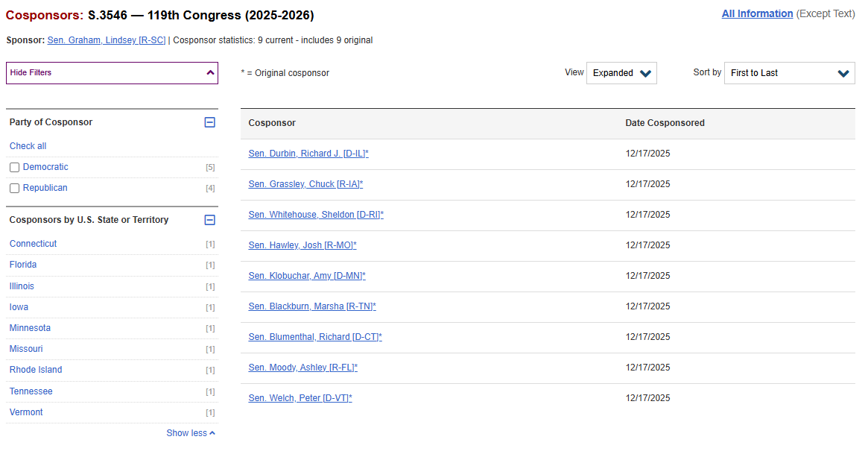Filter cosponsors by Rhode Island
Screen dimensions: 868x460
36,370
